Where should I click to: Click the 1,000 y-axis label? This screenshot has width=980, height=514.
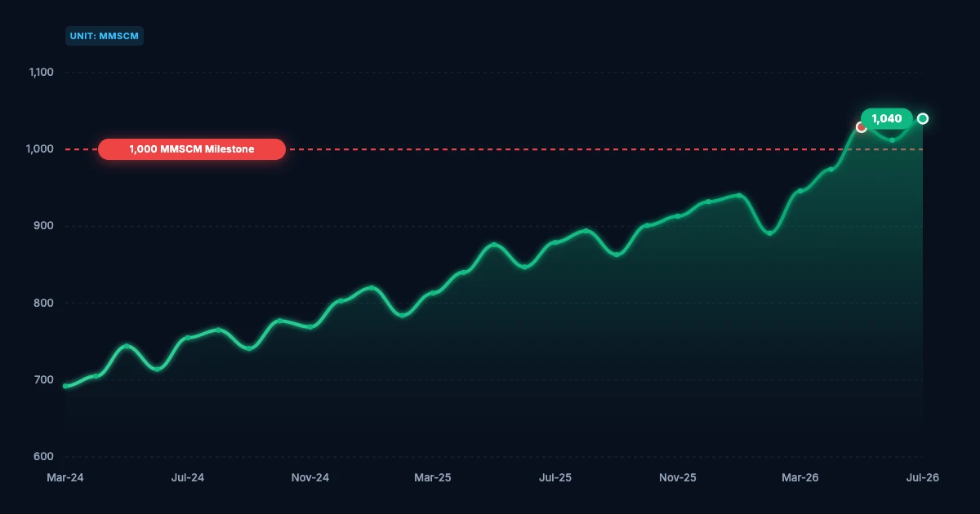pos(41,149)
